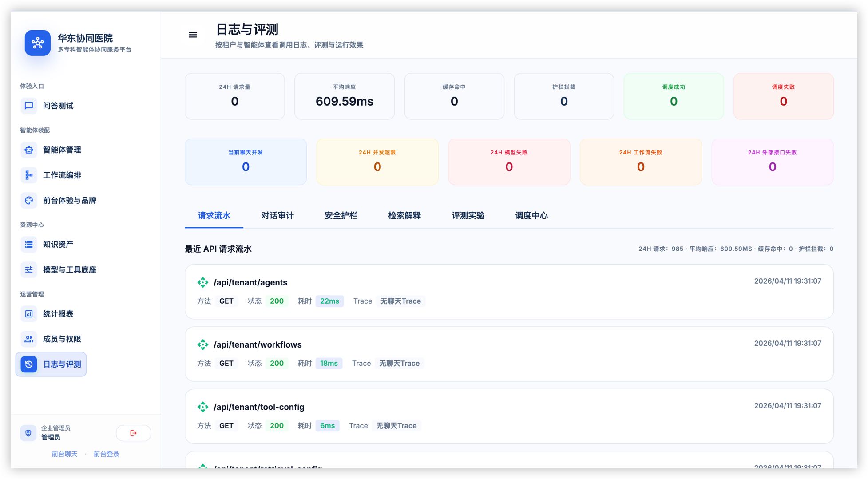Viewport: 868px width, 479px height.
Task: Switch to the 调度中心 tab
Action: click(x=531, y=216)
